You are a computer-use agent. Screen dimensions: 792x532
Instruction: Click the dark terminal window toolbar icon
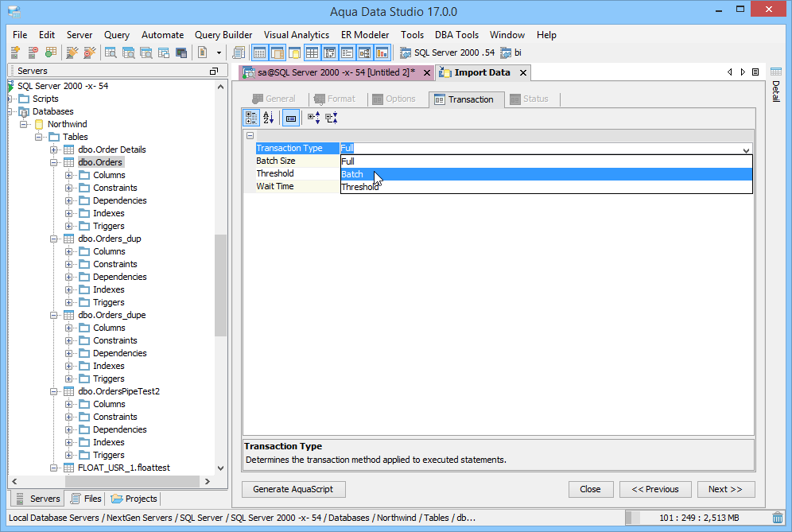(181, 52)
